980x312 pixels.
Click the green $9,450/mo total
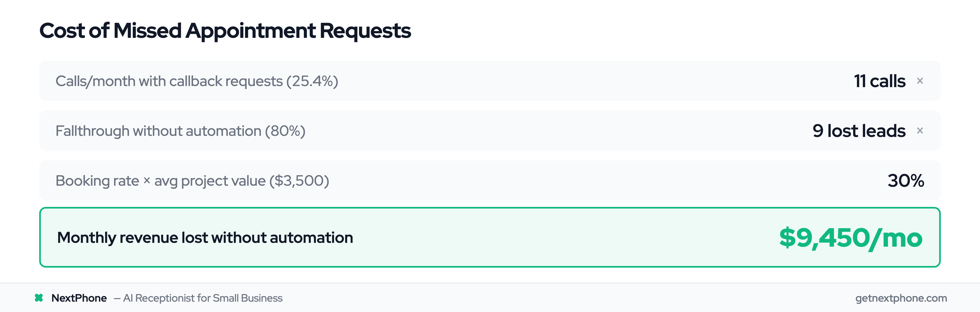850,238
